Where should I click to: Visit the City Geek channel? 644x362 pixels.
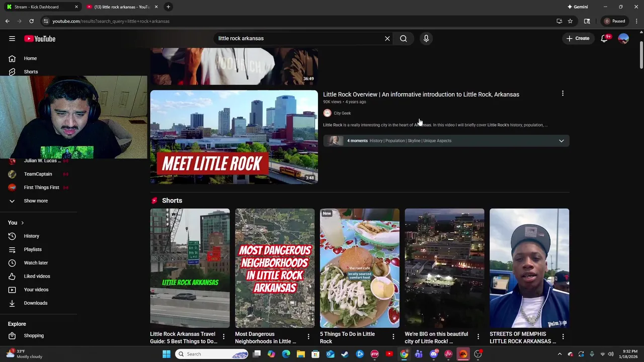[x=342, y=113]
